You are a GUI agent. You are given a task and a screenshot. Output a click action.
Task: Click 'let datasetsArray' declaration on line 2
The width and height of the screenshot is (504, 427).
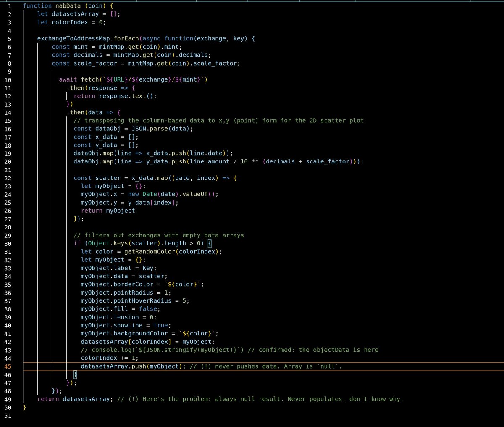[x=68, y=14]
